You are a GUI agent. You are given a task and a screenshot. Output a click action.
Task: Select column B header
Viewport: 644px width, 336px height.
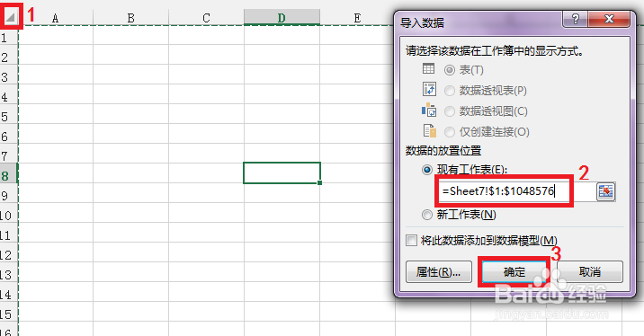point(130,18)
